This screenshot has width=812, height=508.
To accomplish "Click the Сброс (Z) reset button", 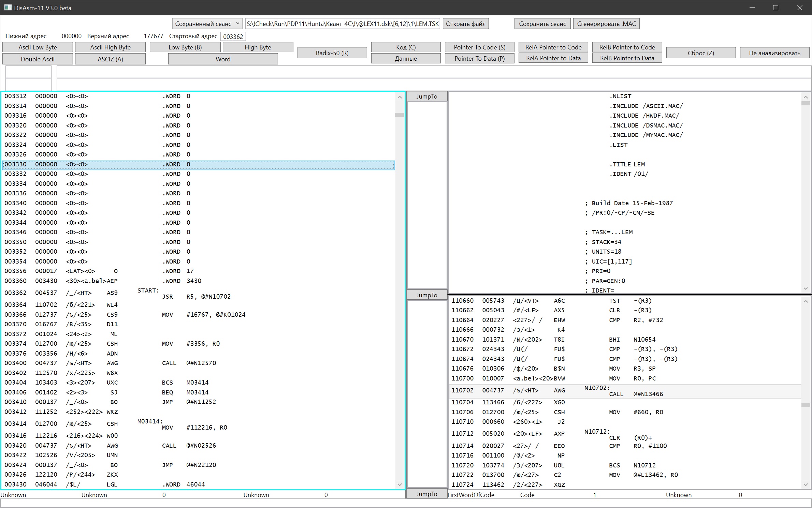I will (x=700, y=53).
